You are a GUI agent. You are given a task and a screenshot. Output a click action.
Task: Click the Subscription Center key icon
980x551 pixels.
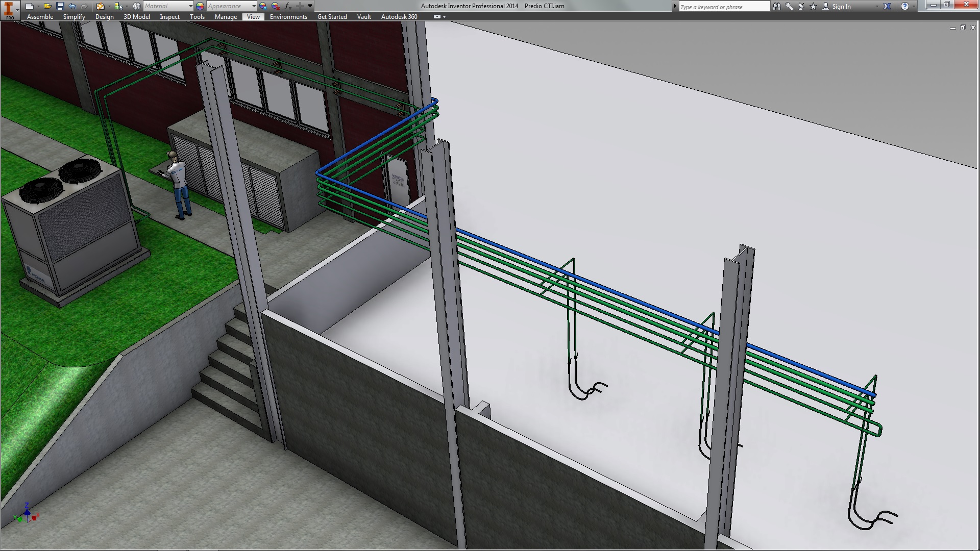(789, 7)
